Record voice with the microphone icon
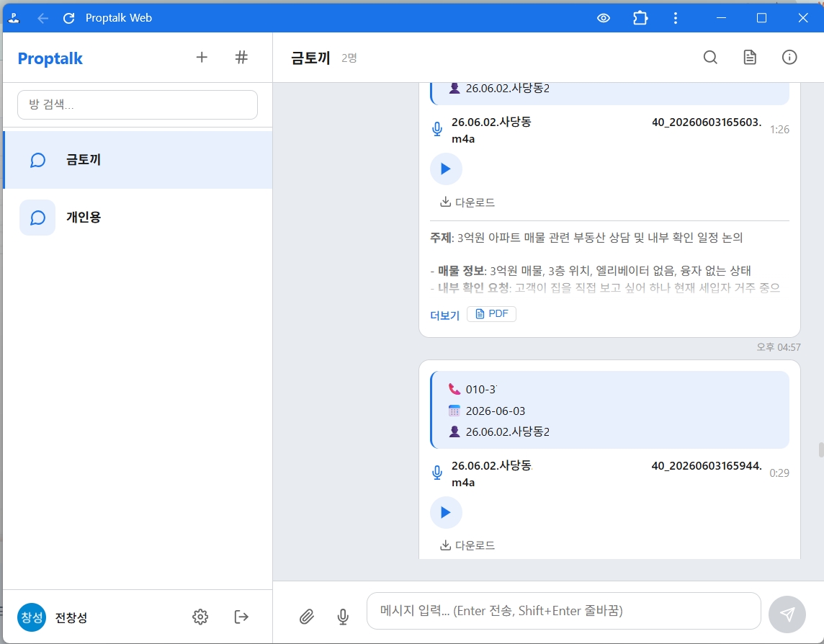The height and width of the screenshot is (644, 824). [x=343, y=616]
